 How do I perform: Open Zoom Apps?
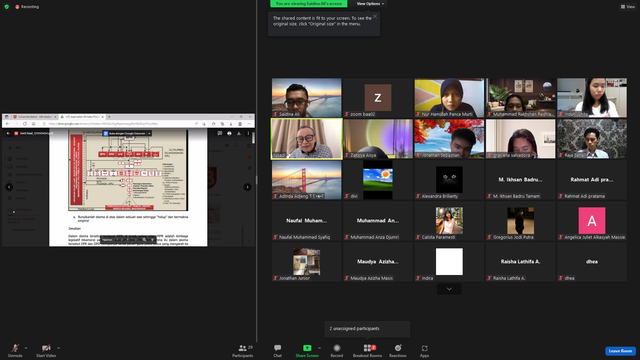tap(424, 350)
